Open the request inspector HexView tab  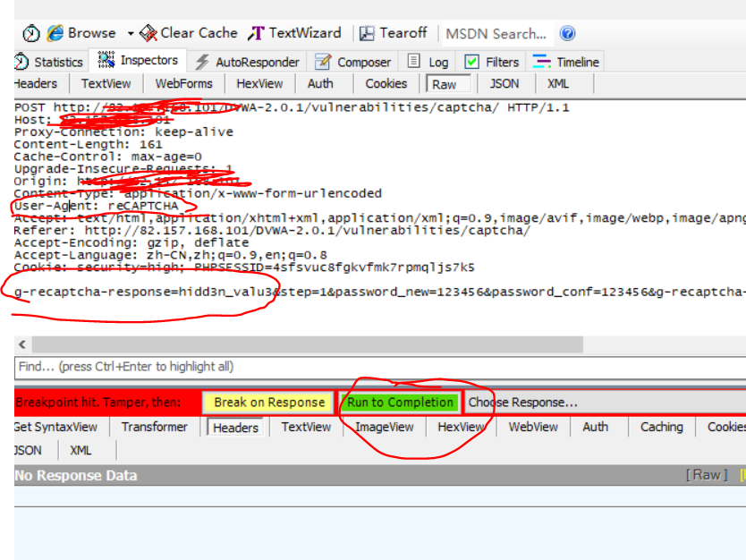pos(259,84)
